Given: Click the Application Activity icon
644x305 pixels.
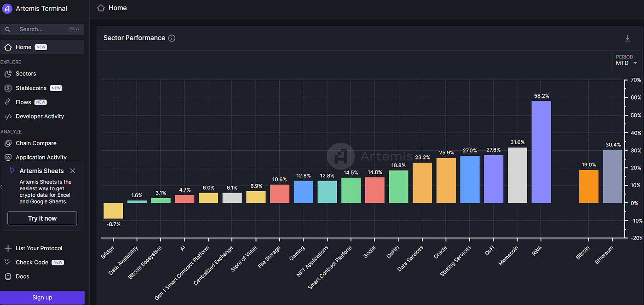Looking at the screenshot, I should (x=8, y=158).
